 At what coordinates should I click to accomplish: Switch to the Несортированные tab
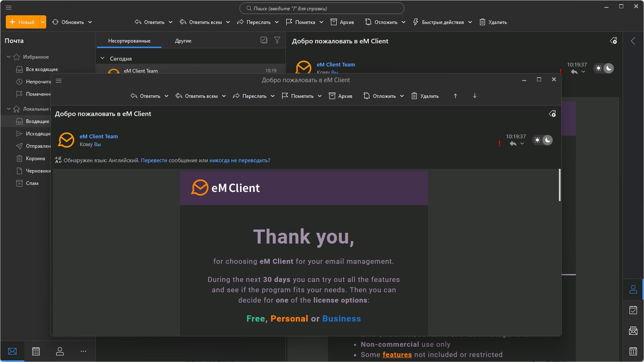tap(129, 41)
